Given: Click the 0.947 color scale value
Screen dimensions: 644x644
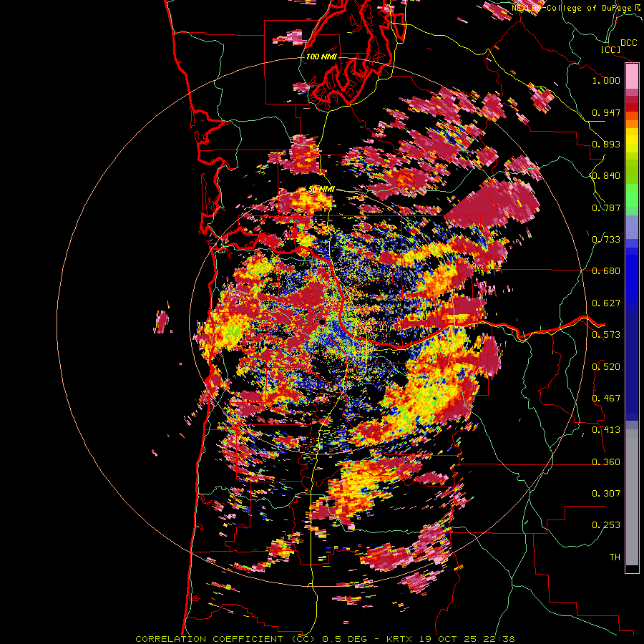Looking at the screenshot, I should point(606,112).
